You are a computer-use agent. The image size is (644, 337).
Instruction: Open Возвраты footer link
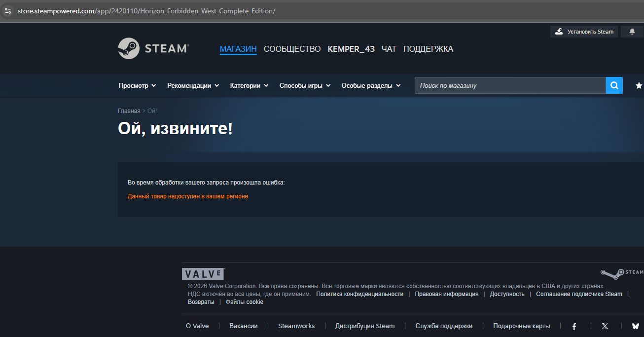[x=201, y=302]
